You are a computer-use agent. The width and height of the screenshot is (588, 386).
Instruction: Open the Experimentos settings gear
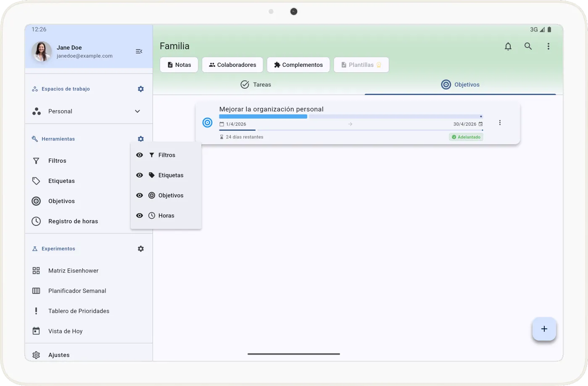[141, 249]
